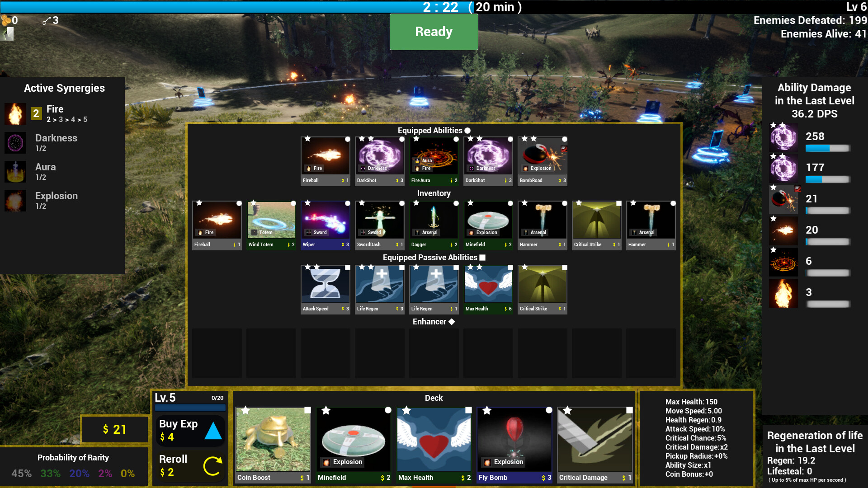Pick the Wind Totem inventory item
Image resolution: width=868 pixels, height=488 pixels.
[271, 225]
